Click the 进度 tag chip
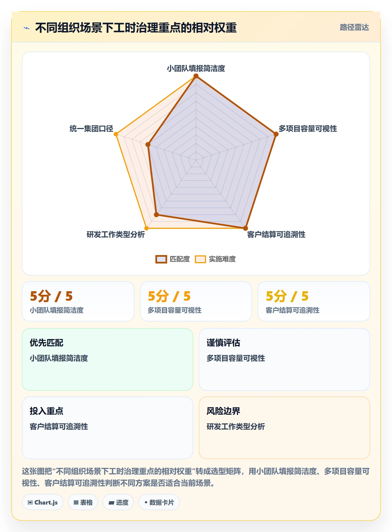This screenshot has height=532, width=392. pyautogui.click(x=118, y=502)
